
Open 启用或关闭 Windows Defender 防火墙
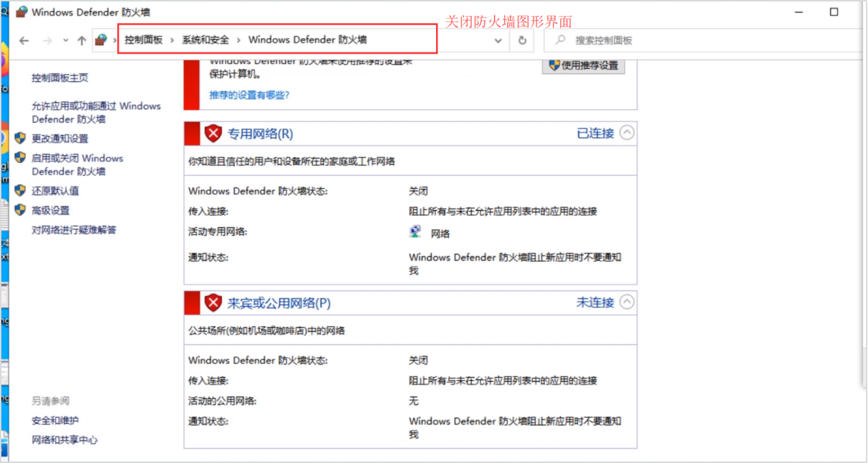click(78, 165)
